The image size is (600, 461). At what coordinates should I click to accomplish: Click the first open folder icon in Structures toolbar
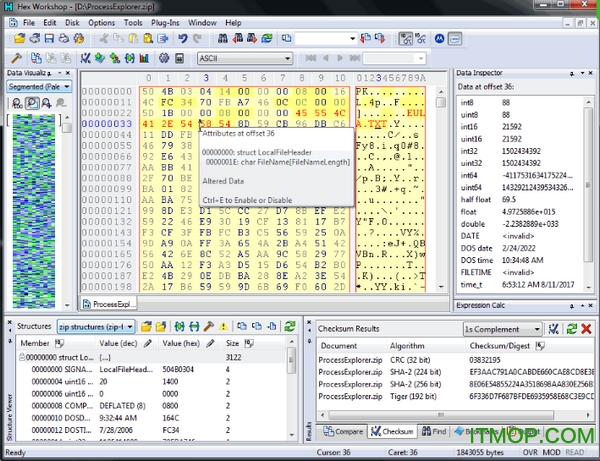[146, 326]
